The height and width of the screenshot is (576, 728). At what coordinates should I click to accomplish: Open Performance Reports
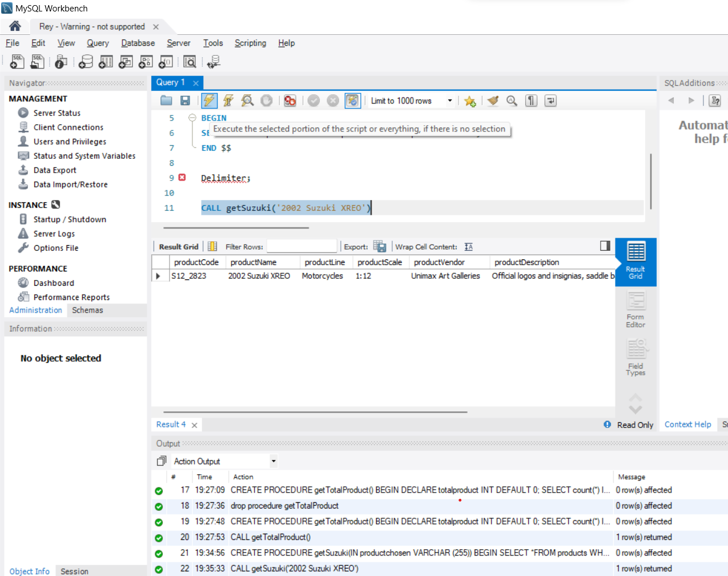[71, 297]
